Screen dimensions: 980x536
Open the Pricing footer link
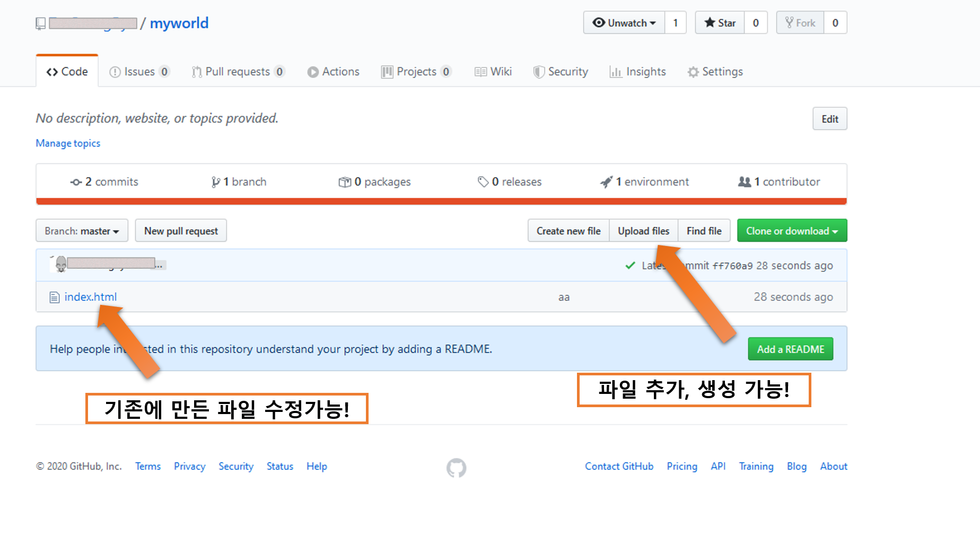tap(682, 466)
